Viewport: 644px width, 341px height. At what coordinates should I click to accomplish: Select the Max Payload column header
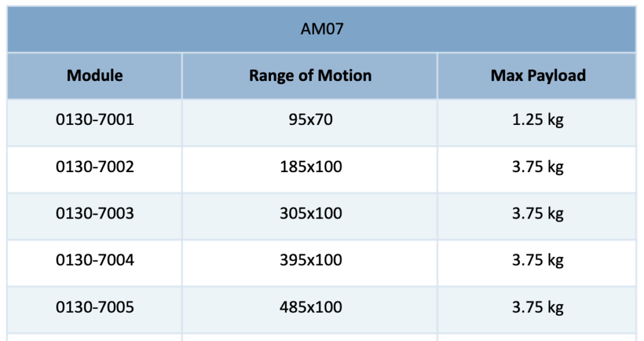[x=537, y=76]
